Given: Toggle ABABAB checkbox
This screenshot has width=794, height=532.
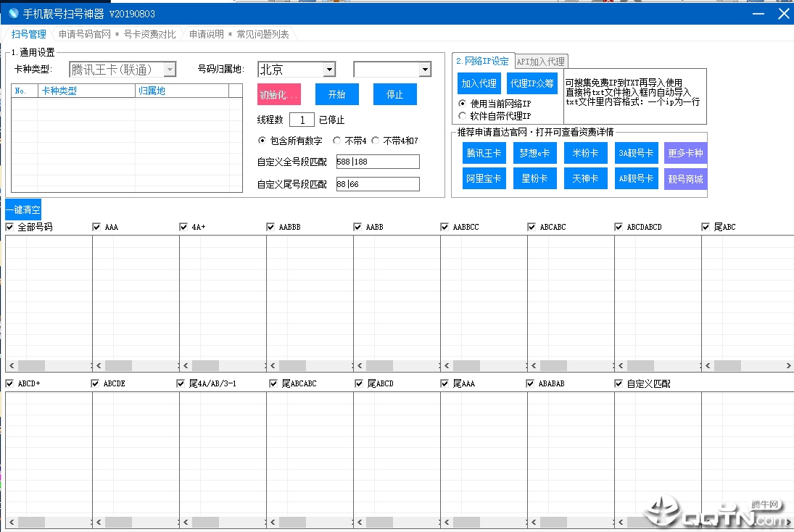Looking at the screenshot, I should (x=530, y=383).
